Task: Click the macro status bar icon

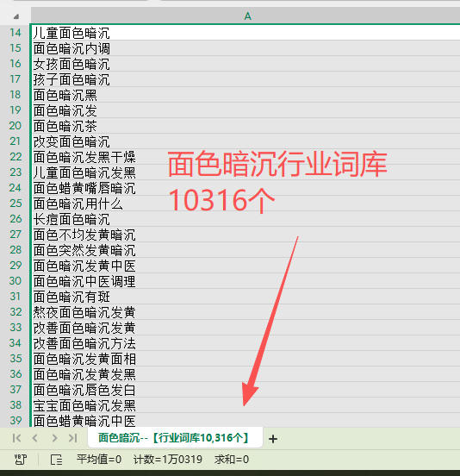Action: pos(21,460)
